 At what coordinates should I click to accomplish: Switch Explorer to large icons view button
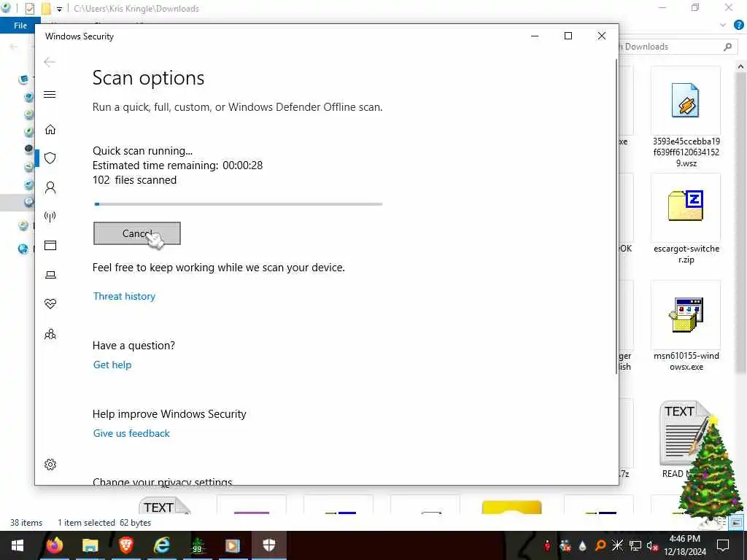736,522
